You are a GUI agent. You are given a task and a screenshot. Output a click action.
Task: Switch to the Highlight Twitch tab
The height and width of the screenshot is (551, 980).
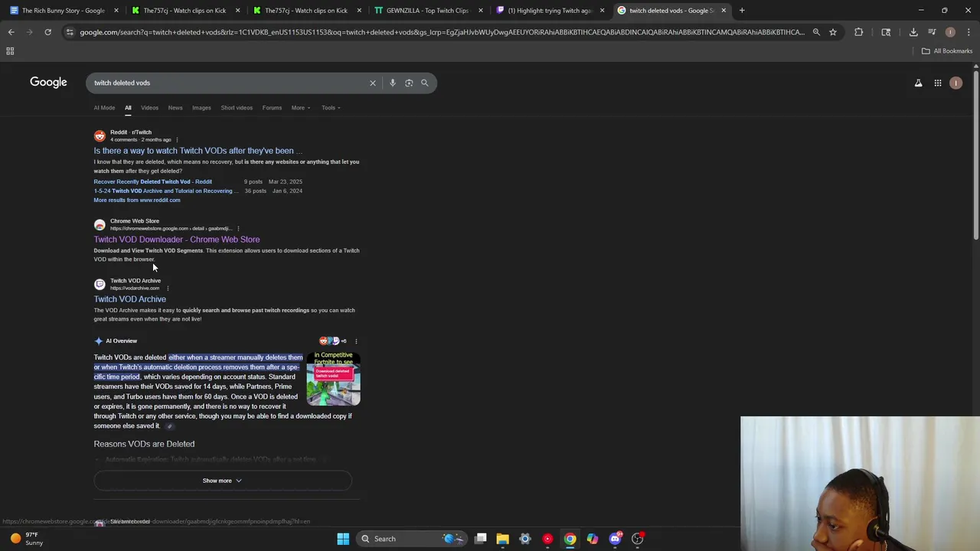coord(549,11)
